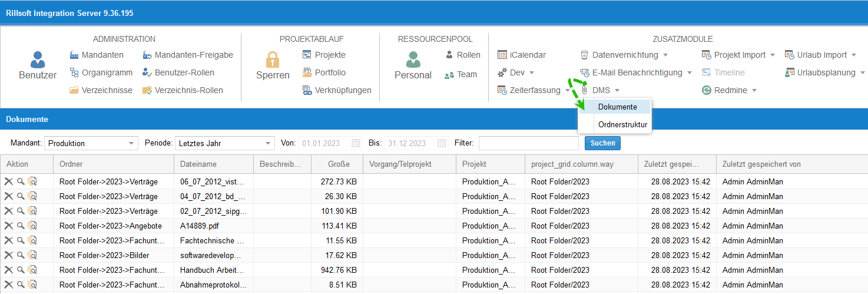This screenshot has height=294, width=868.
Task: Open Projekte in Projektablauf
Action: pyautogui.click(x=324, y=55)
